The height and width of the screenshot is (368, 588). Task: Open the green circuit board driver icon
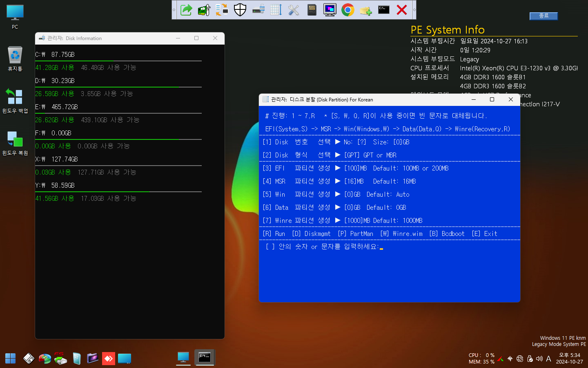(x=204, y=10)
